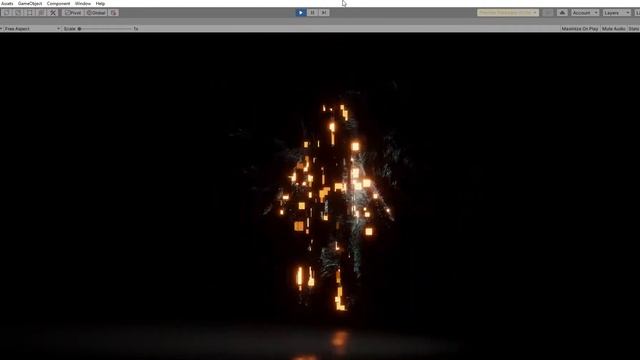This screenshot has width=640, height=360.
Task: Open the Assets menu
Action: click(x=7, y=3)
